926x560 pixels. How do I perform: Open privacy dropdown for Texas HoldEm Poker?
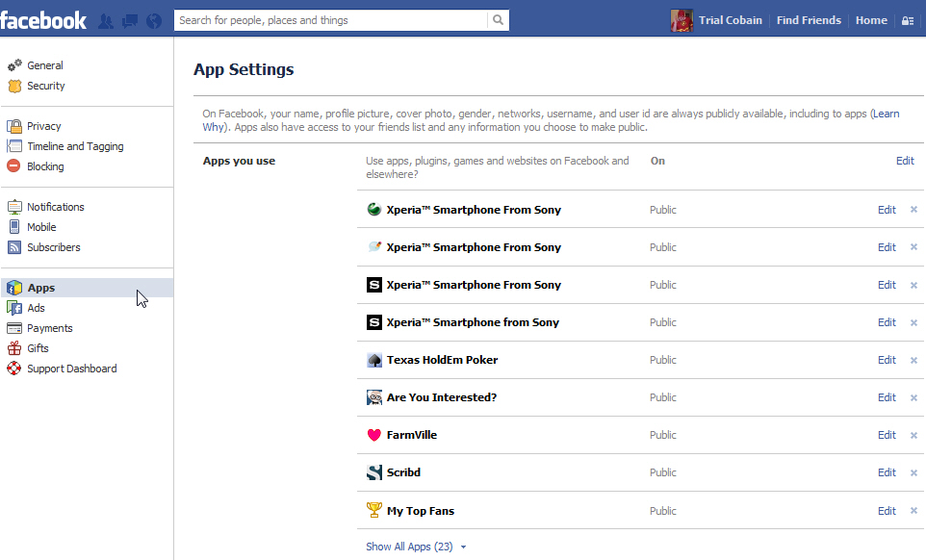(x=662, y=360)
